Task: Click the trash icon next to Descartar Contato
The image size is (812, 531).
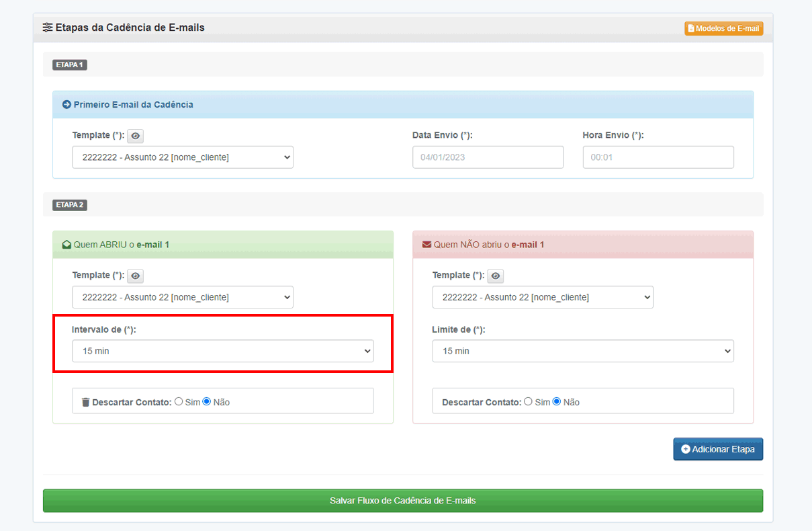Action: tap(85, 402)
